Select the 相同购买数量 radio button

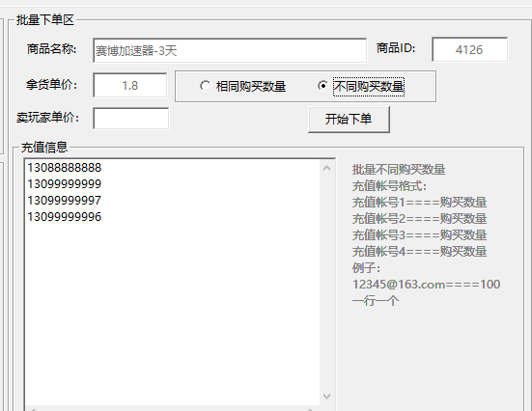tap(243, 86)
